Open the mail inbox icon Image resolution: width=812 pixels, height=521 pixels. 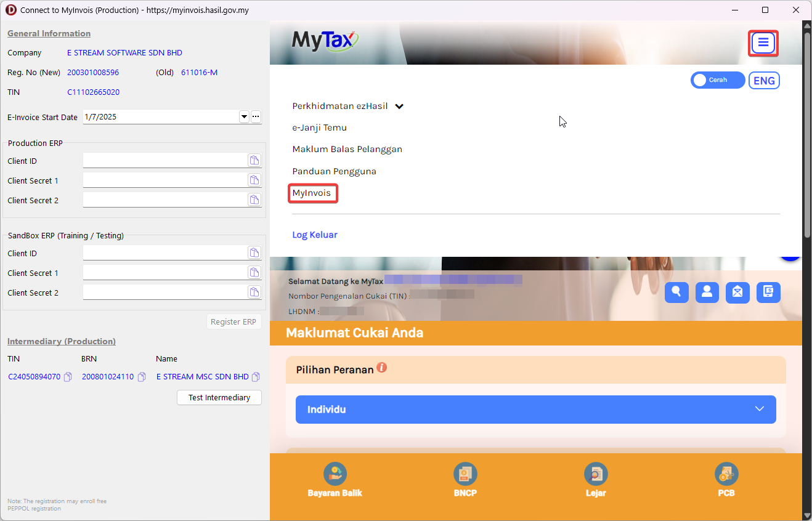737,293
